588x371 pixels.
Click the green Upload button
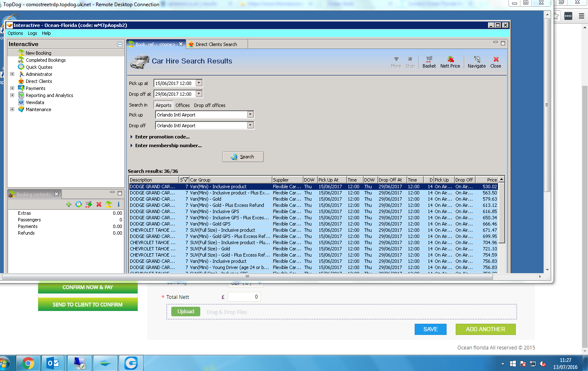pos(185,312)
